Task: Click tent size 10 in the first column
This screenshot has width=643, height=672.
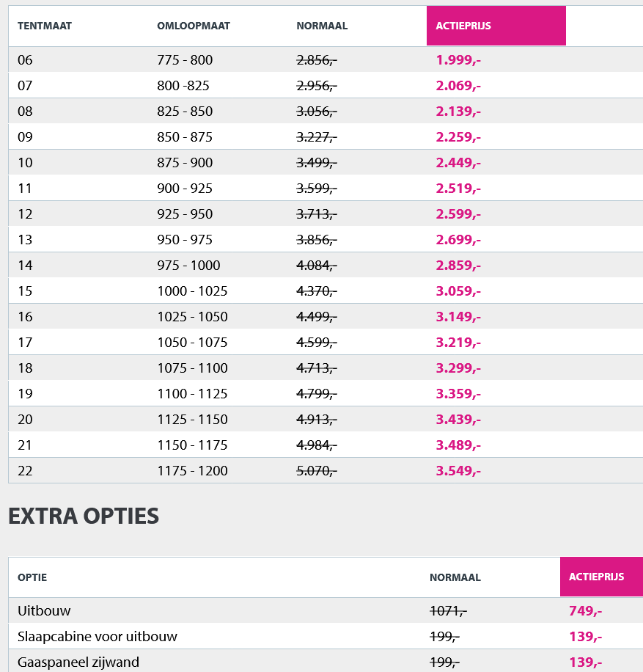Action: click(26, 163)
